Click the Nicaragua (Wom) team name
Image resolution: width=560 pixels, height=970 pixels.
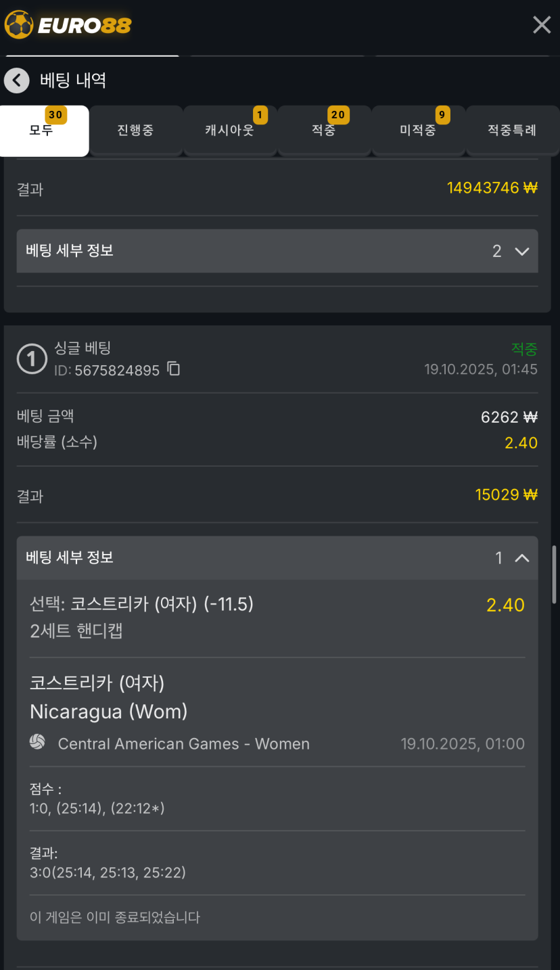click(x=108, y=712)
